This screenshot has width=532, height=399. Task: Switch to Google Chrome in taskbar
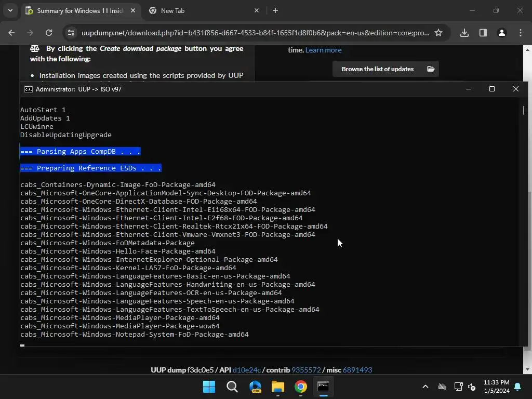pos(301,387)
